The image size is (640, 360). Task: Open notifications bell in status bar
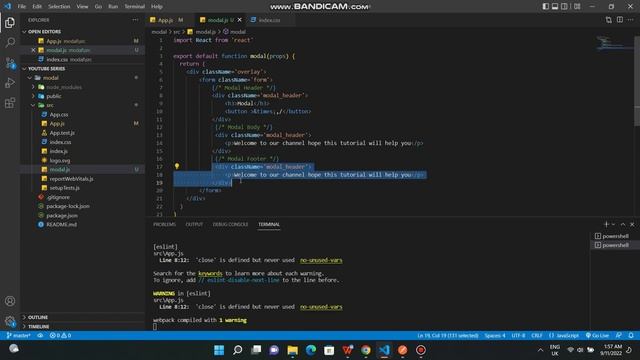(631, 336)
